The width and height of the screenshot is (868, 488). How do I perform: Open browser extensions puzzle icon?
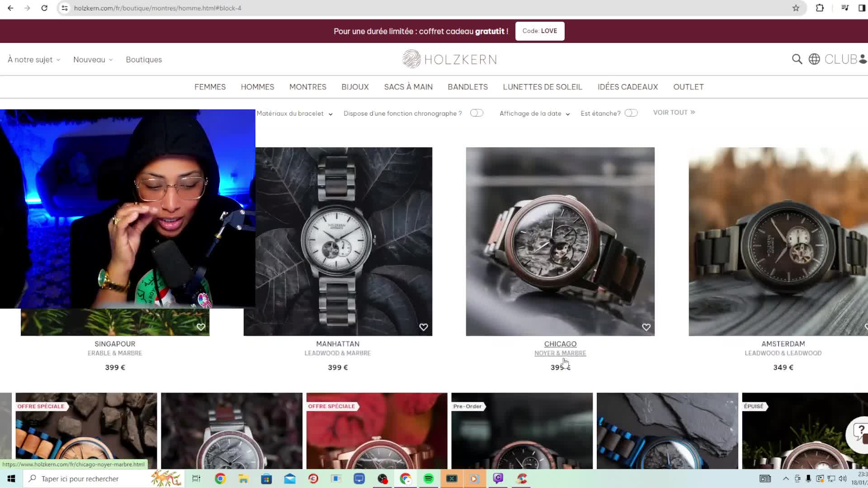[820, 8]
